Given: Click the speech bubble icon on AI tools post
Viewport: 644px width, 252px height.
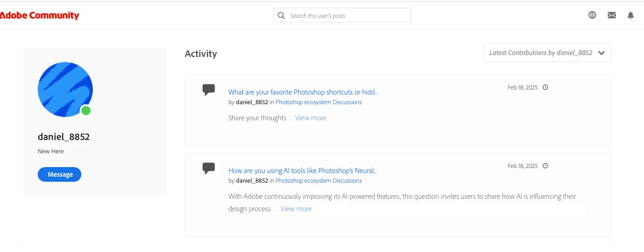Looking at the screenshot, I should point(209,168).
